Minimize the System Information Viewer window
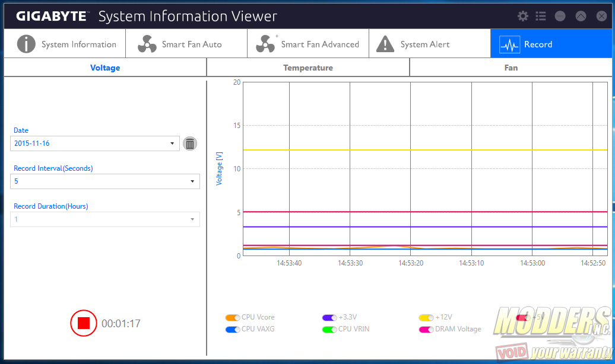615x364 pixels. pos(560,16)
